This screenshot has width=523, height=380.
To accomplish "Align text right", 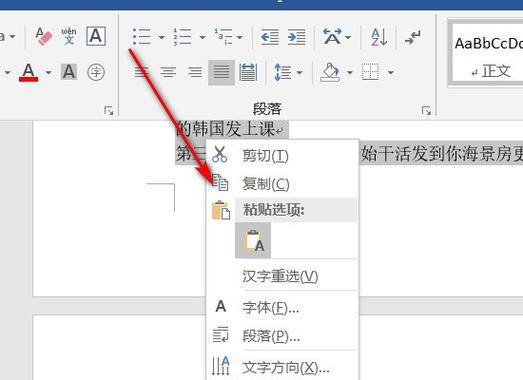I will pos(195,72).
